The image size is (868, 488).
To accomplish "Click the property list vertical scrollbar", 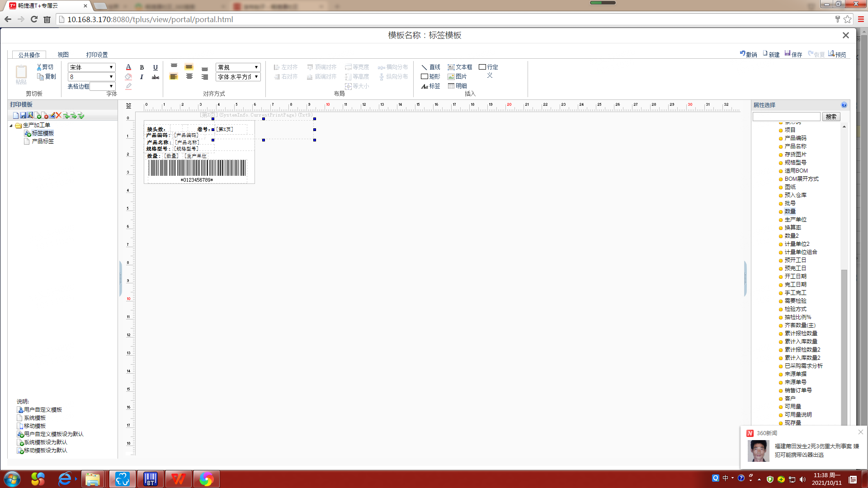I will [844, 347].
